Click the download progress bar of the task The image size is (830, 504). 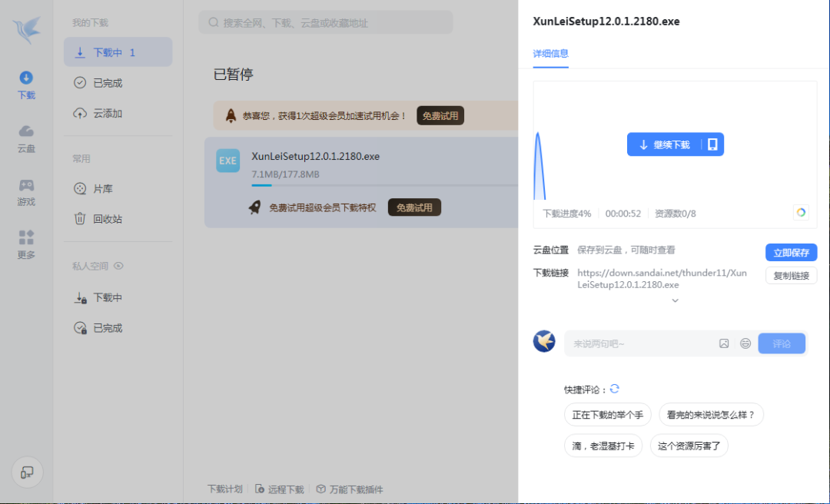385,185
